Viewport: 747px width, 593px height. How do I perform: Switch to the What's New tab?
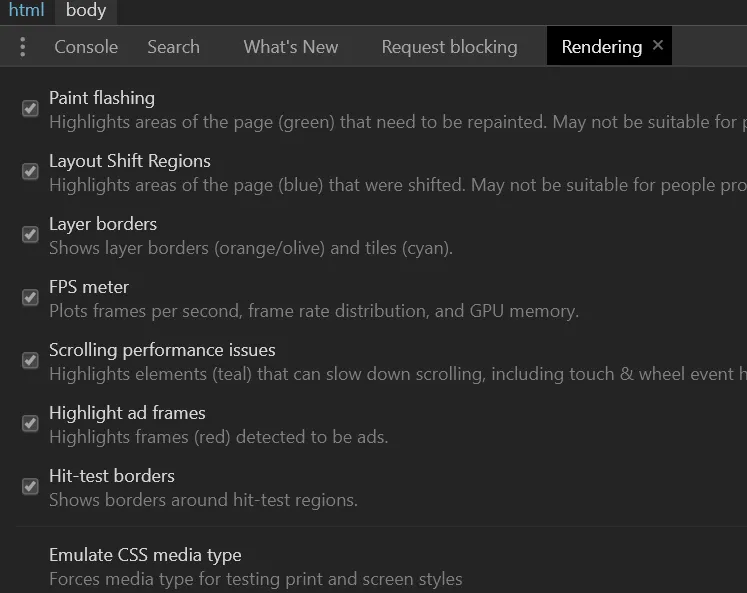pos(290,47)
